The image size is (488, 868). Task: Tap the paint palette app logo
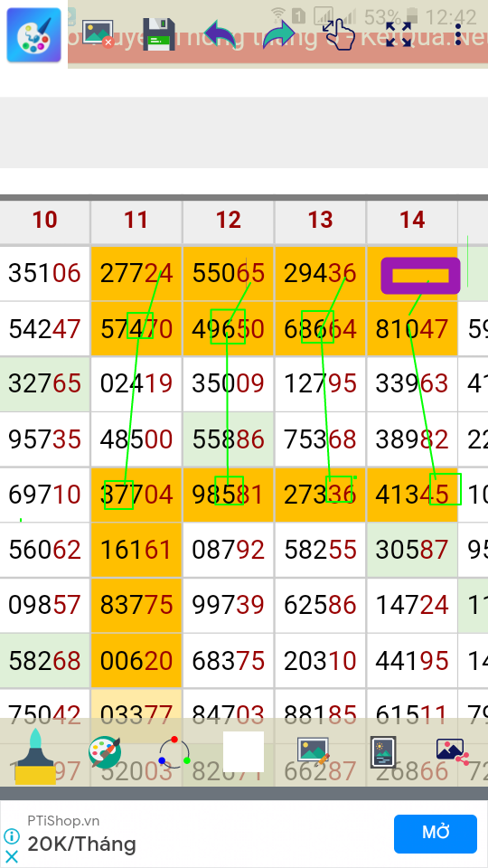pos(33,34)
